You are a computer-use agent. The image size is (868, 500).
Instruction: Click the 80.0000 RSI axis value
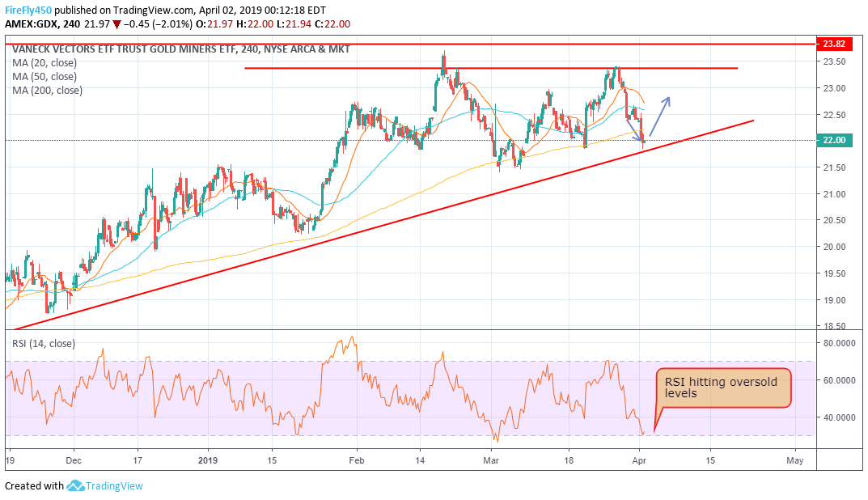coord(840,343)
